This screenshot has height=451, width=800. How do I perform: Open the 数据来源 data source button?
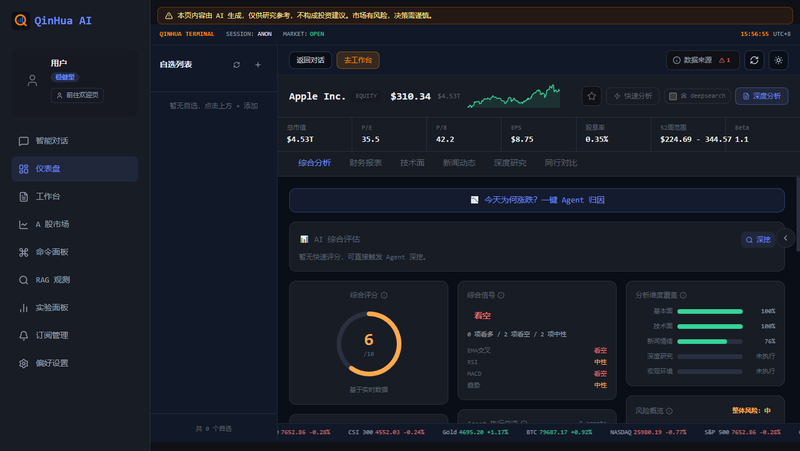(x=702, y=60)
